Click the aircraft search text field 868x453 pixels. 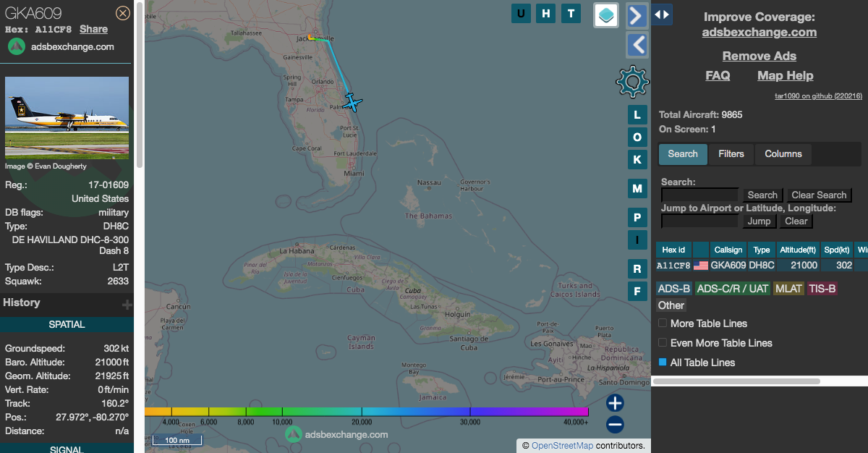coord(699,195)
